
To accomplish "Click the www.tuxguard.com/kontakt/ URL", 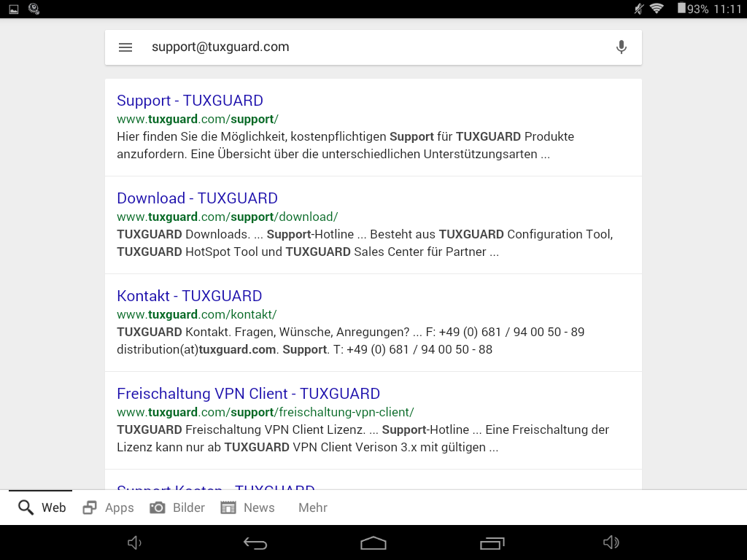I will pos(197,314).
